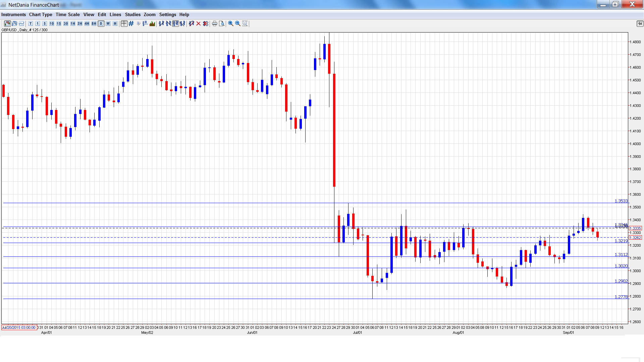
Task: Click the 1.3533 horizontal line label
Action: point(621,201)
